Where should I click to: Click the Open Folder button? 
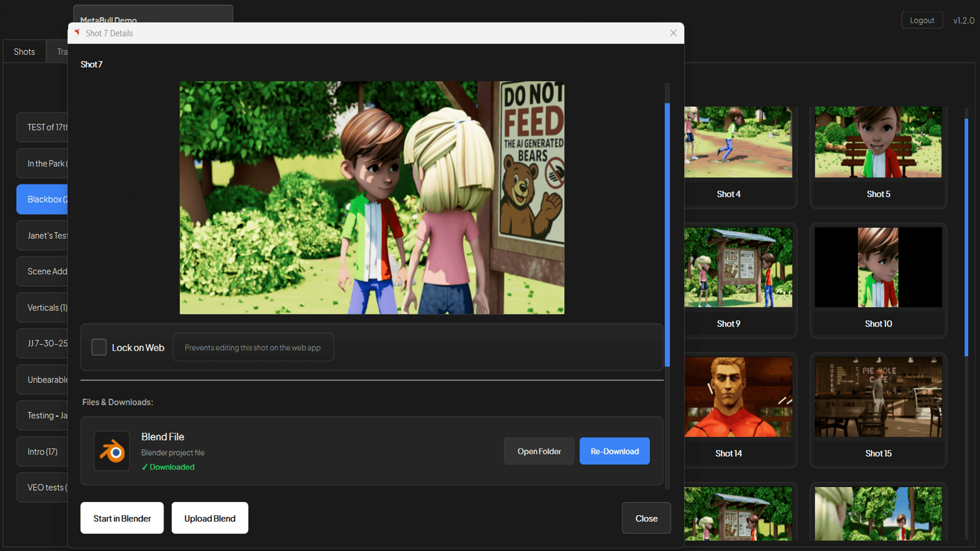pos(538,452)
